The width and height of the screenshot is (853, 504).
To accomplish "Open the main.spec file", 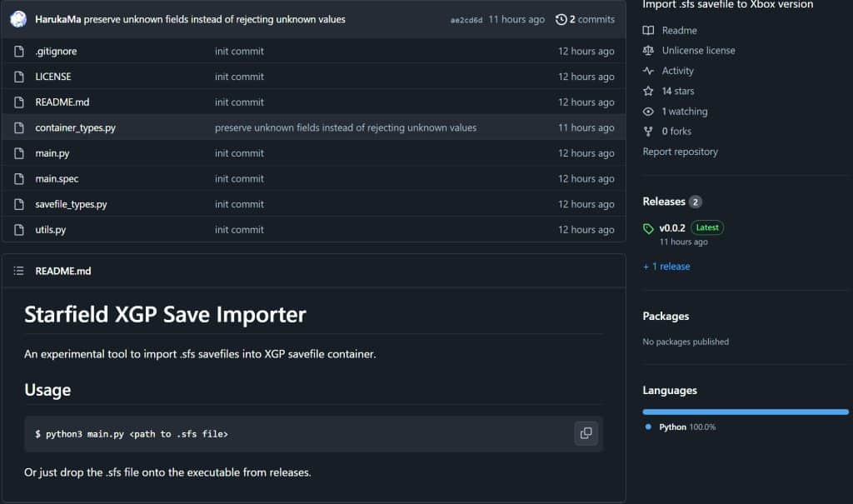I will pos(57,178).
